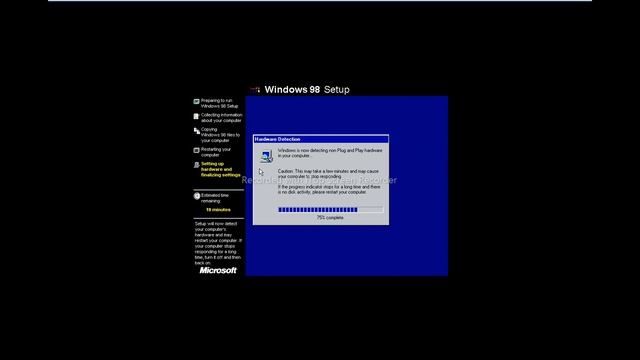Click the "Restarting your computer" step text
Screen dimensions: 640x360
pos(216,152)
